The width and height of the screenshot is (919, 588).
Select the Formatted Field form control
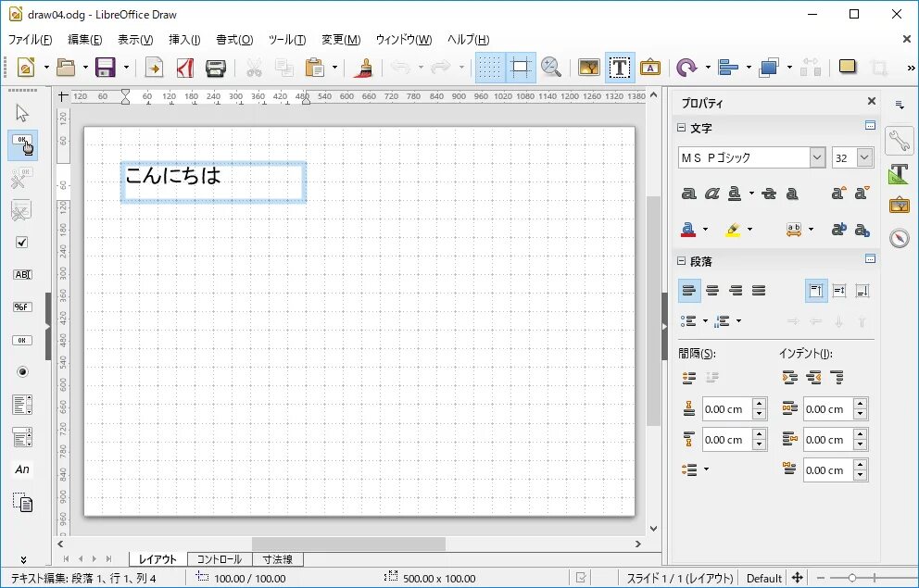(22, 307)
